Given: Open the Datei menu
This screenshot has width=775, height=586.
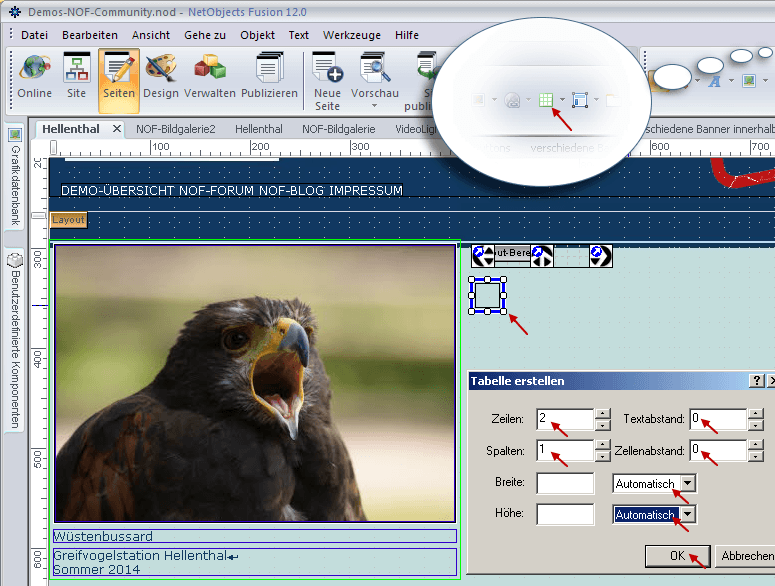Looking at the screenshot, I should click(x=35, y=35).
